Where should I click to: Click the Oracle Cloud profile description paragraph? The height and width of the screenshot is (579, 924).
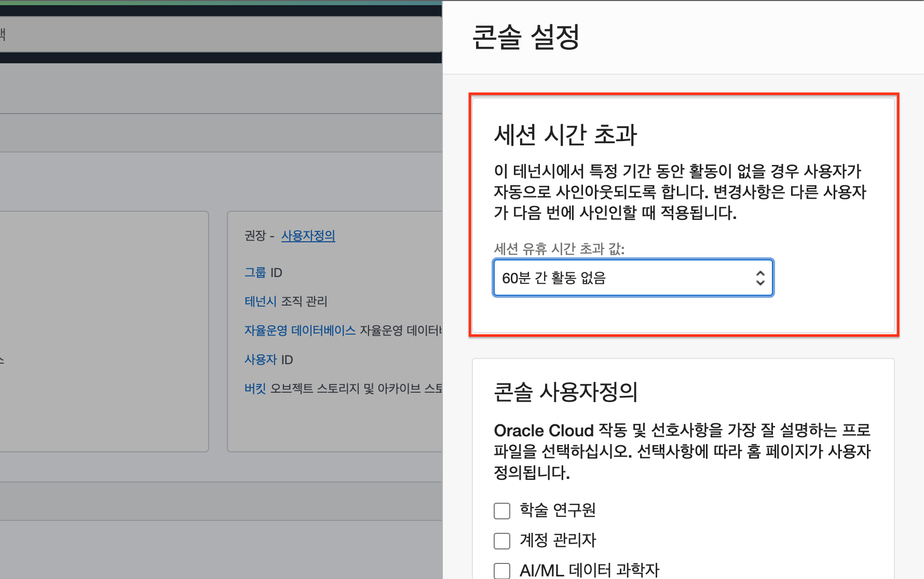point(682,451)
